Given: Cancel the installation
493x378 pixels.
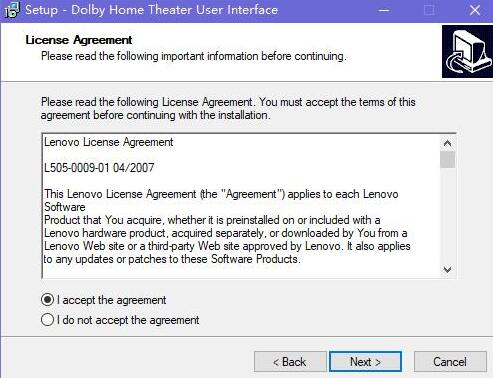Looking at the screenshot, I should tap(450, 362).
